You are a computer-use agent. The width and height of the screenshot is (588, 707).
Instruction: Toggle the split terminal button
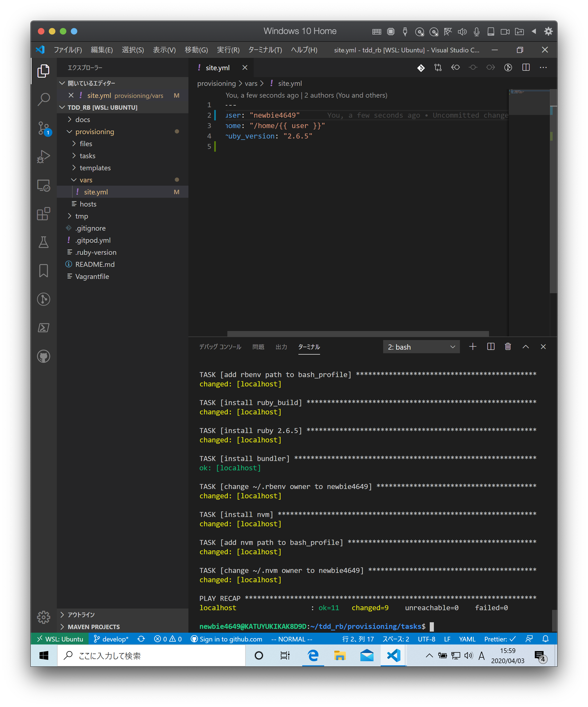pyautogui.click(x=491, y=346)
